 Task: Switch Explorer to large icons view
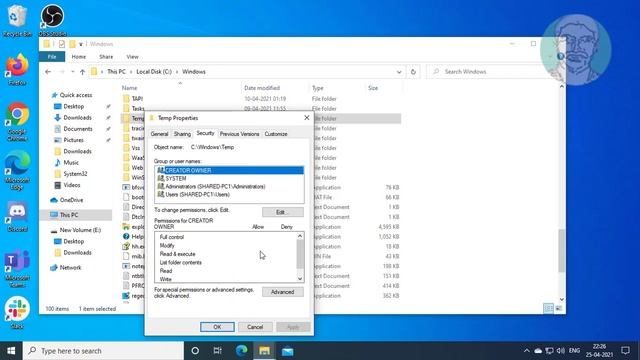(559, 308)
